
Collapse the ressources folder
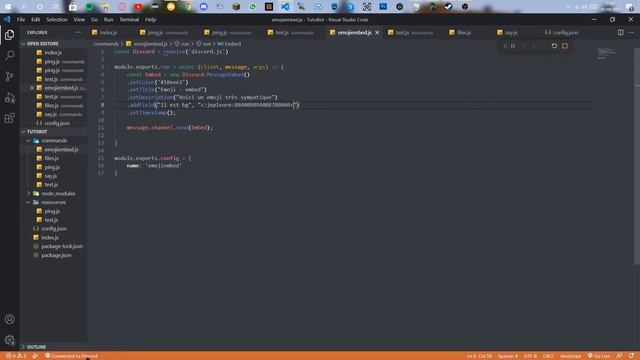click(x=53, y=202)
